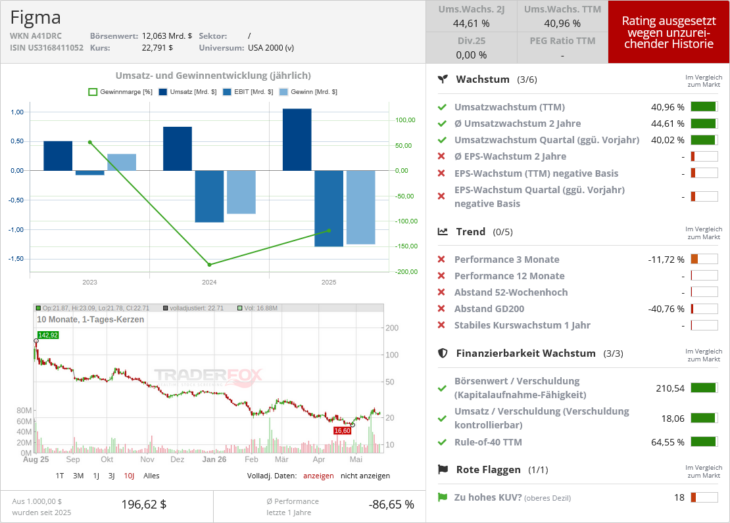Image resolution: width=730 pixels, height=523 pixels.
Task: Click checkmark beside Umsatz / Verschuldung
Action: 442,418
